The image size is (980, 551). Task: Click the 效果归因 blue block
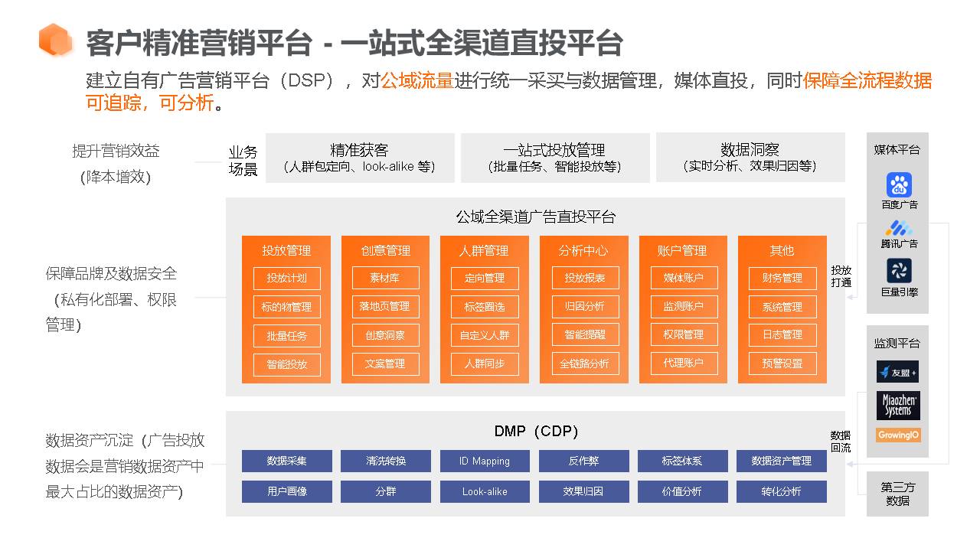click(584, 491)
